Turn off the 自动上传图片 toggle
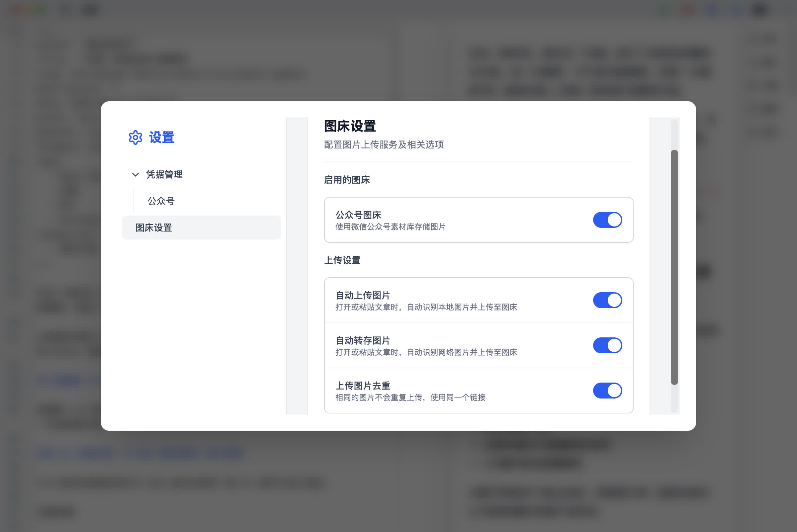Image resolution: width=797 pixels, height=532 pixels. 607,300
